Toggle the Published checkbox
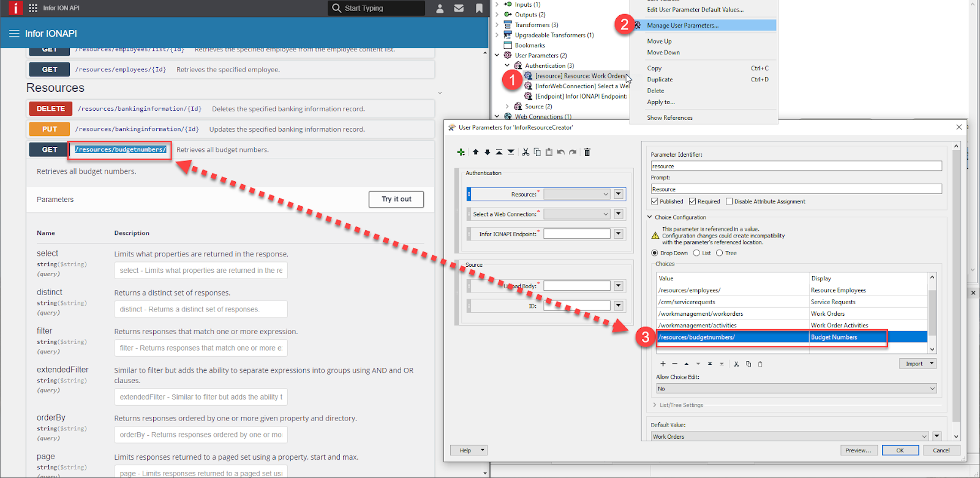Image resolution: width=980 pixels, height=478 pixels. pos(654,201)
